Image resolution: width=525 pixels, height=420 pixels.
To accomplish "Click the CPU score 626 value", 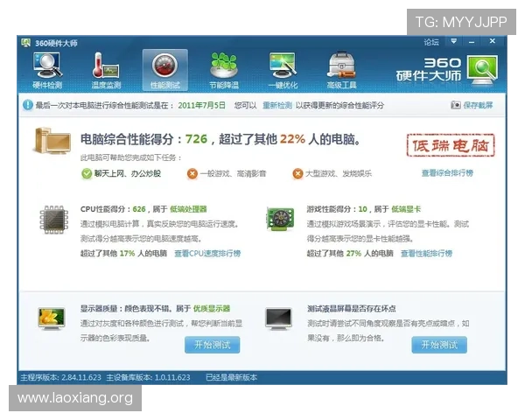I will 139,209.
